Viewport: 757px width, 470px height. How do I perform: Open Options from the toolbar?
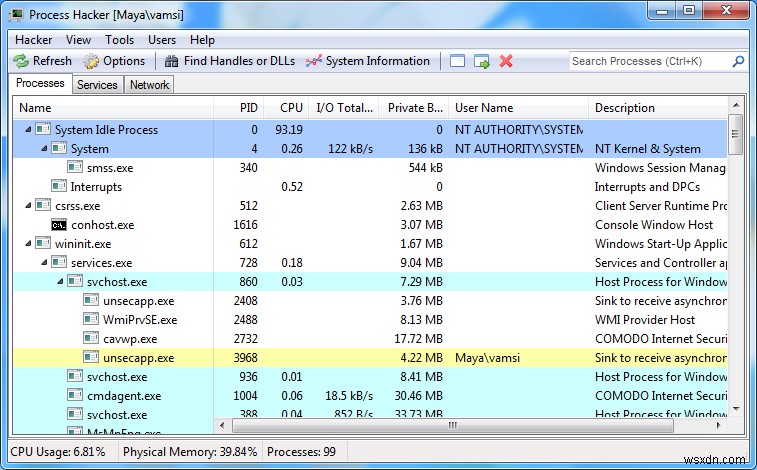pyautogui.click(x=115, y=61)
